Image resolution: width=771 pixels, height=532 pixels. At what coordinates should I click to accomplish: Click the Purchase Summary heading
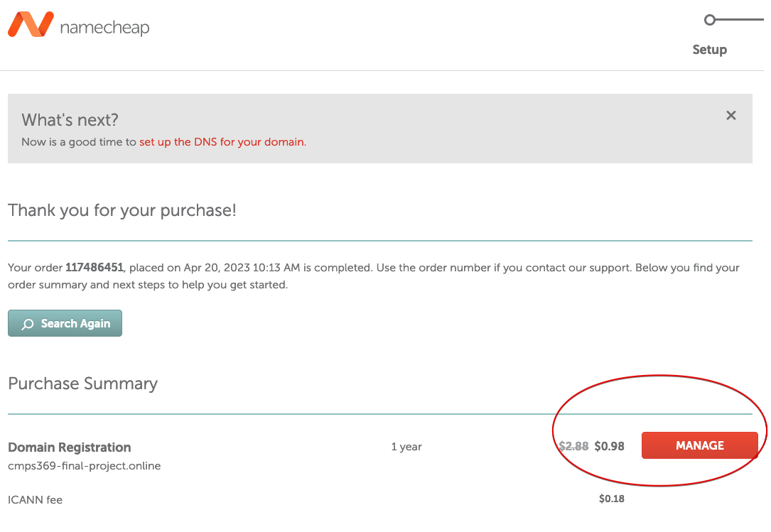pyautogui.click(x=82, y=384)
